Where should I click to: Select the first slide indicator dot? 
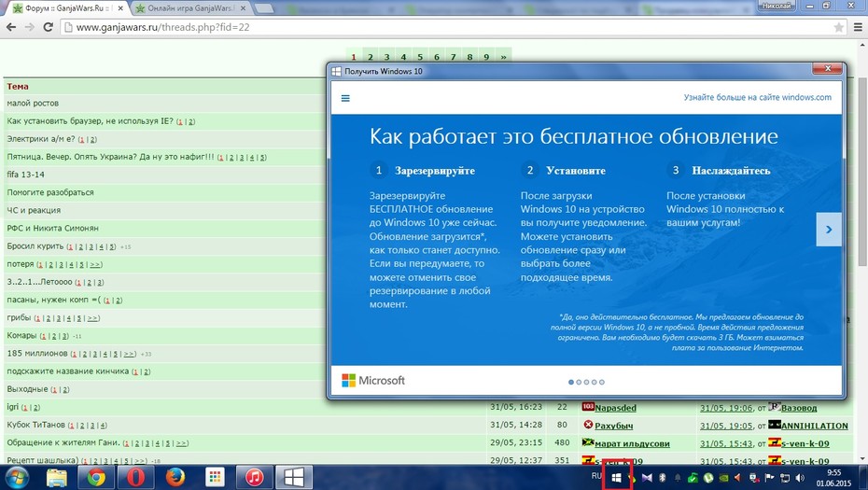coord(571,382)
